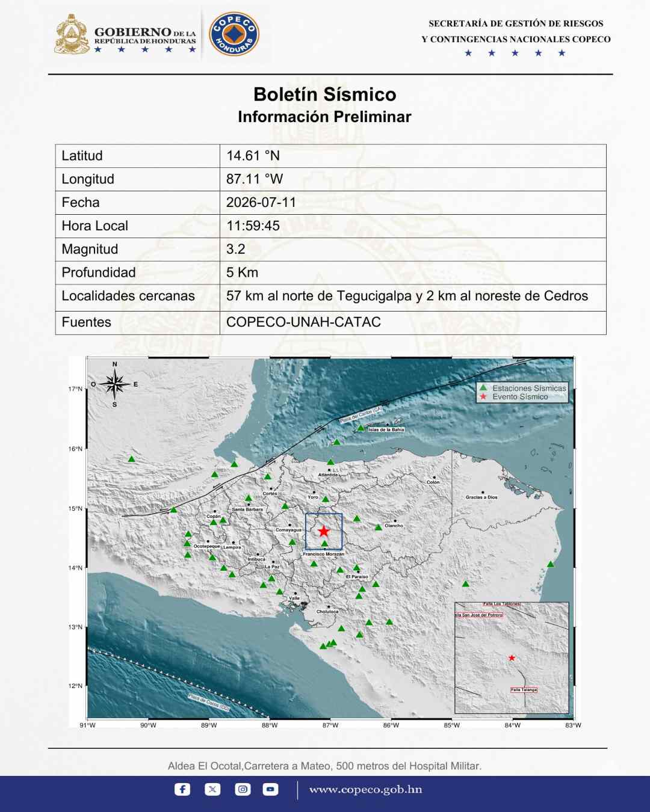Click the YouTube icon in the footer
650x812 pixels.
[x=271, y=789]
